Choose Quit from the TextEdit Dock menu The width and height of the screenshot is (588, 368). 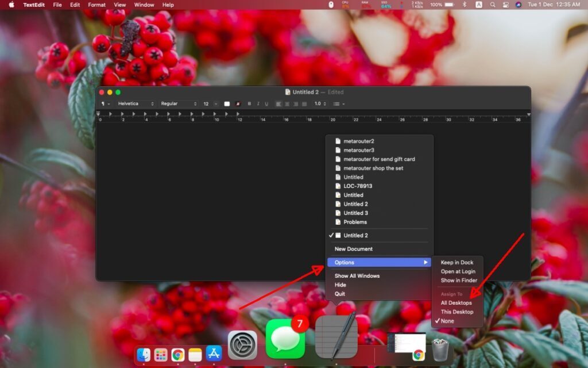tap(340, 293)
